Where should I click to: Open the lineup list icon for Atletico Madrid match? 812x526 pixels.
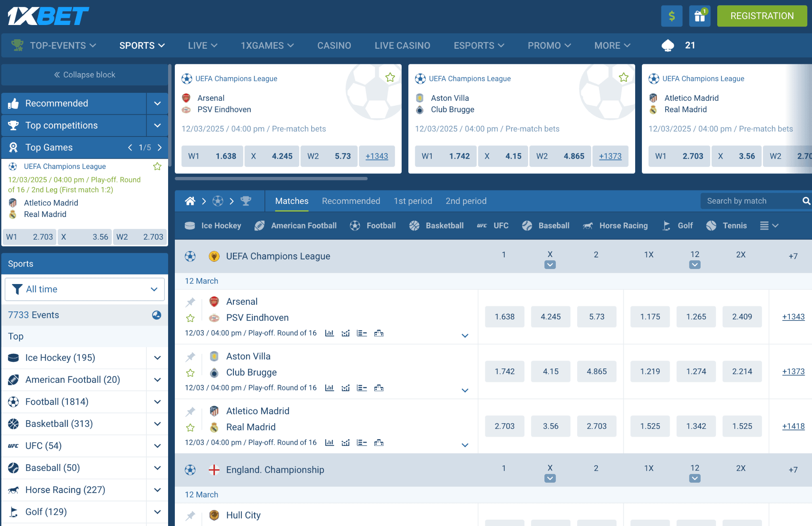[x=362, y=442]
